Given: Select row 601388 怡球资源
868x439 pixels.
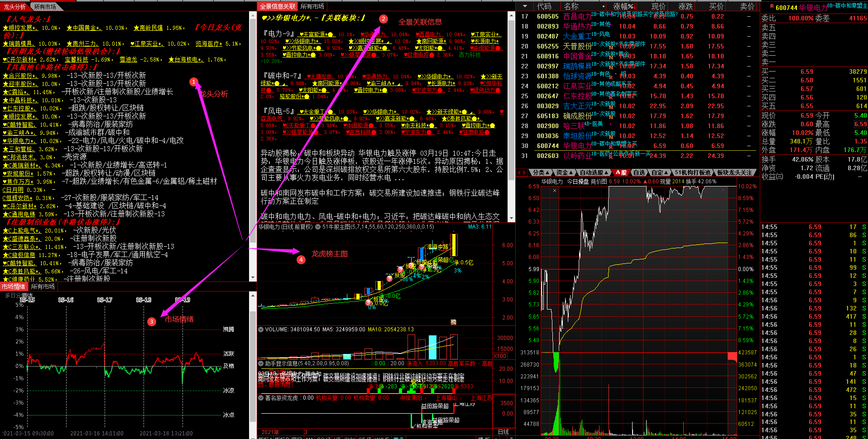Looking at the screenshot, I should tap(638, 76).
